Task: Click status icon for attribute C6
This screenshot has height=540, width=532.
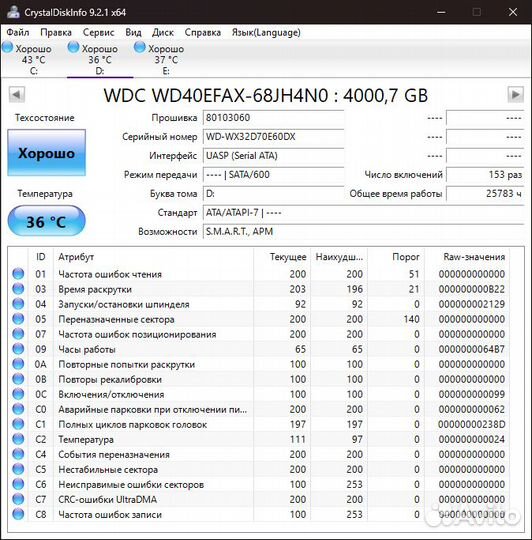Action: 18,484
